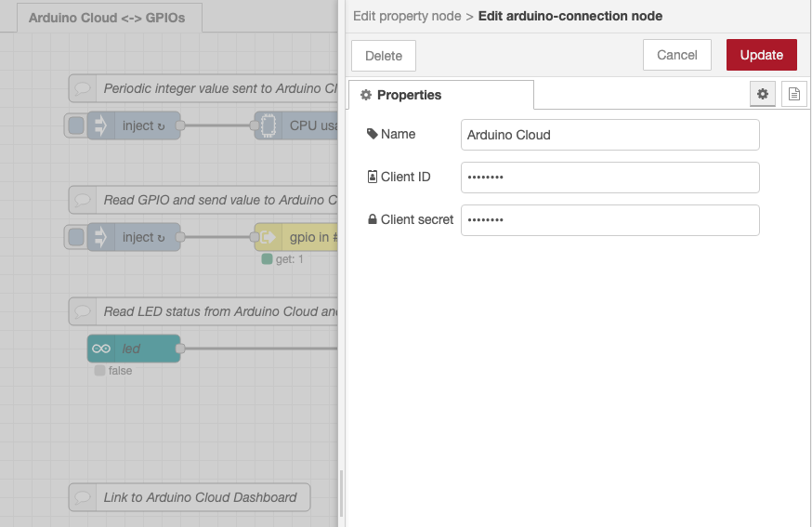Screen dimensions: 812x527
Task: Focus the Name field containing Arduino Cloud
Action: pyautogui.click(x=609, y=135)
